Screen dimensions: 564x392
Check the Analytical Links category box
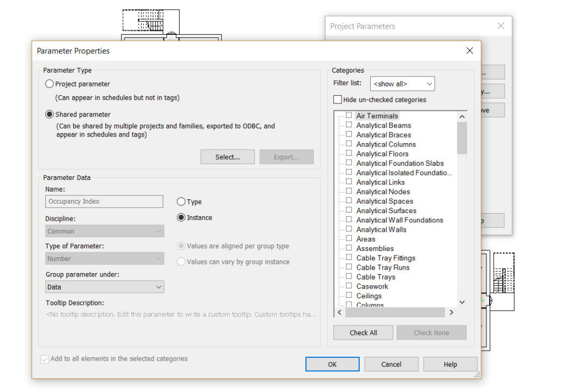[349, 181]
